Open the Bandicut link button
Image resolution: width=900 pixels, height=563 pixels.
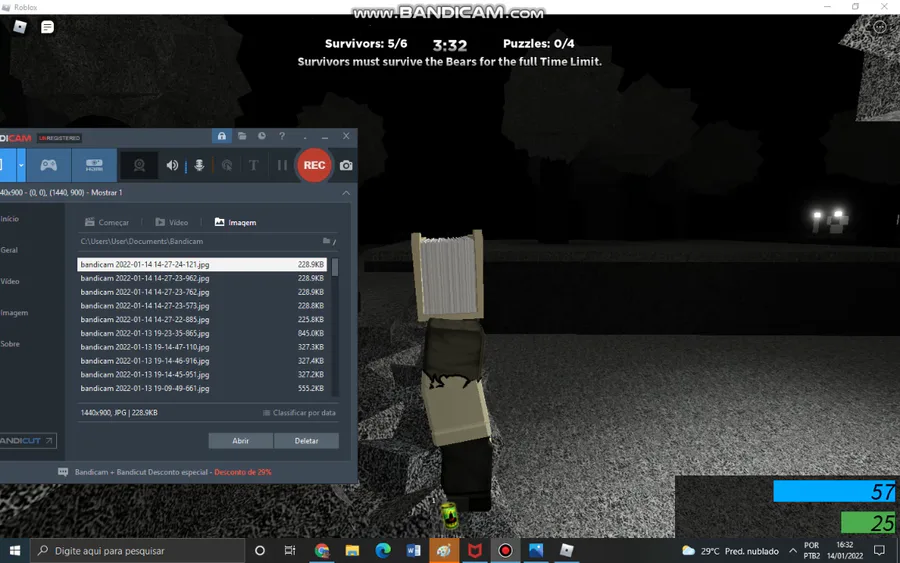28,441
